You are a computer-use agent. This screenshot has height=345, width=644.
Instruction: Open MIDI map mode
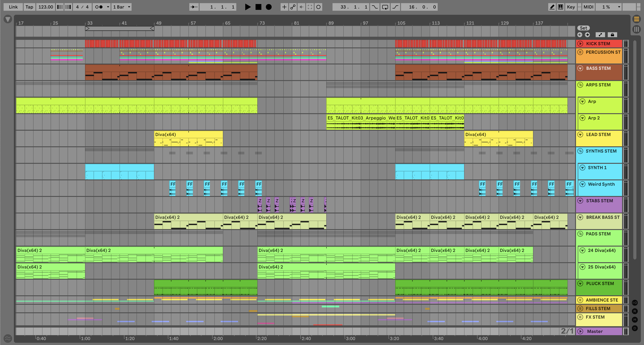(588, 7)
